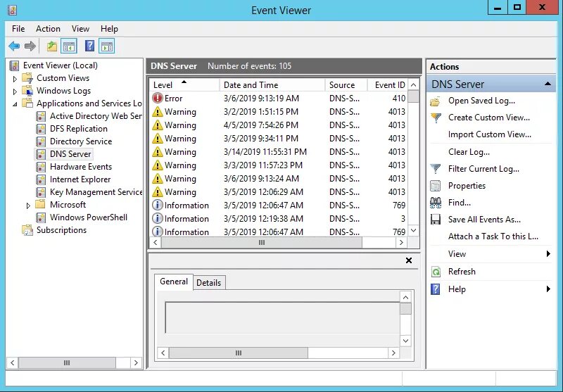This screenshot has width=563, height=392.
Task: Click the Event Viewer (Local) root icon
Action: 14,65
